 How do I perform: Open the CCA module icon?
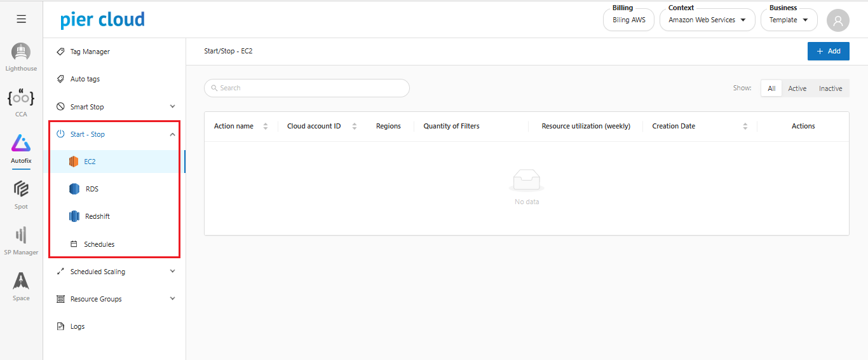click(21, 99)
